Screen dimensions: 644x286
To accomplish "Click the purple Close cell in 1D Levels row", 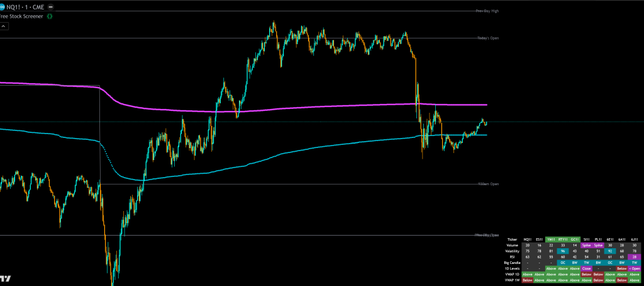I will [587, 268].
